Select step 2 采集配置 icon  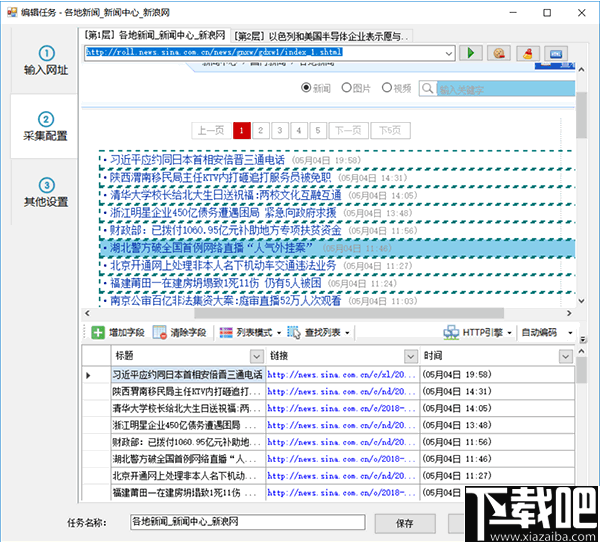click(x=46, y=119)
